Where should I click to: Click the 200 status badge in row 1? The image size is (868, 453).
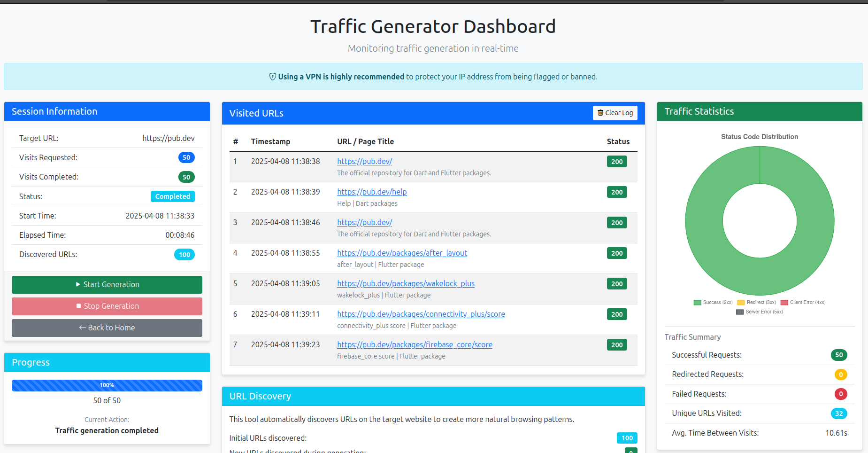coord(616,161)
